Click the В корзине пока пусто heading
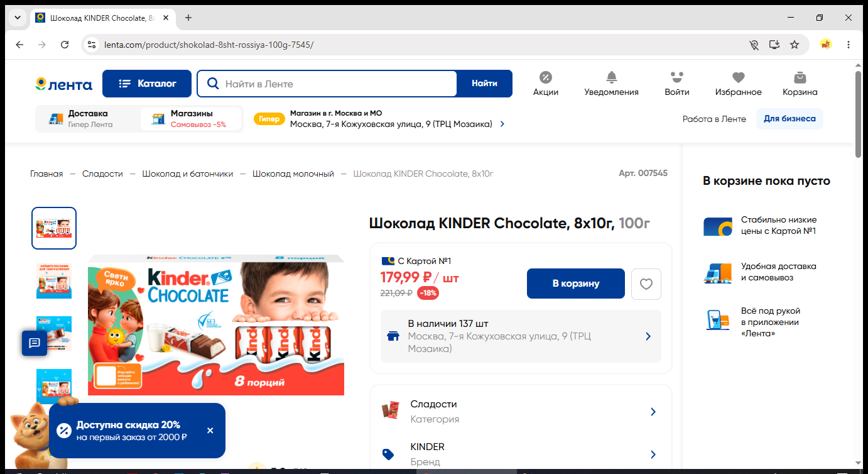868x474 pixels. click(x=766, y=181)
